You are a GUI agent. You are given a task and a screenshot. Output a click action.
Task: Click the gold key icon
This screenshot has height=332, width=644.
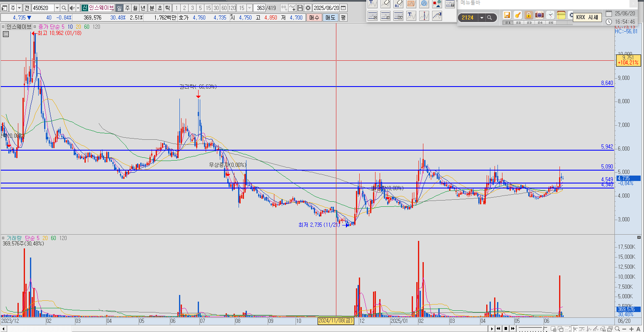pyautogui.click(x=517, y=15)
